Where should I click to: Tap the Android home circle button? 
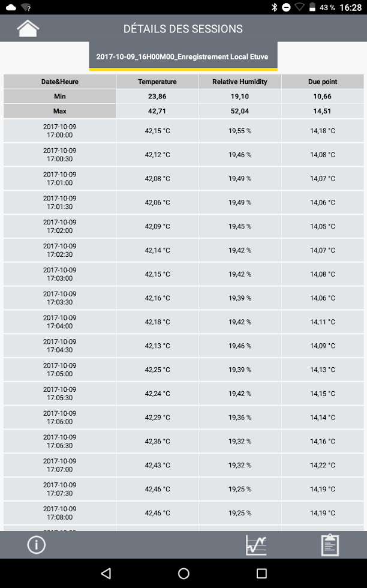(x=183, y=573)
